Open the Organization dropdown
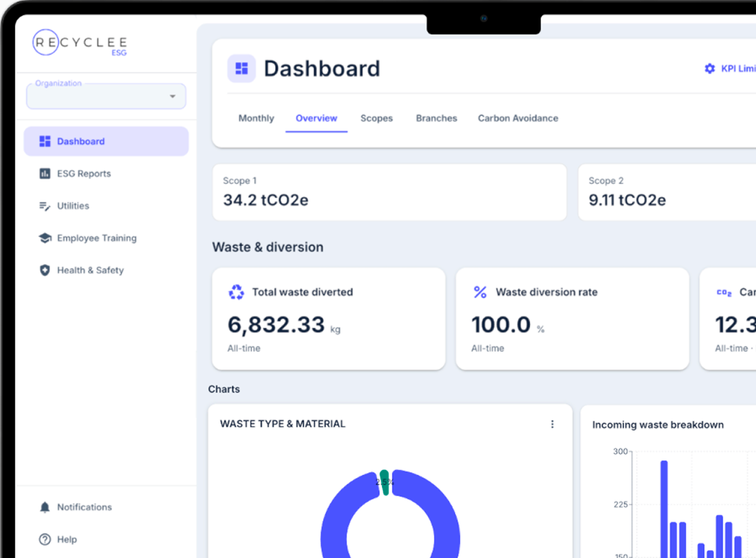Viewport: 756px width, 558px height. click(x=106, y=96)
